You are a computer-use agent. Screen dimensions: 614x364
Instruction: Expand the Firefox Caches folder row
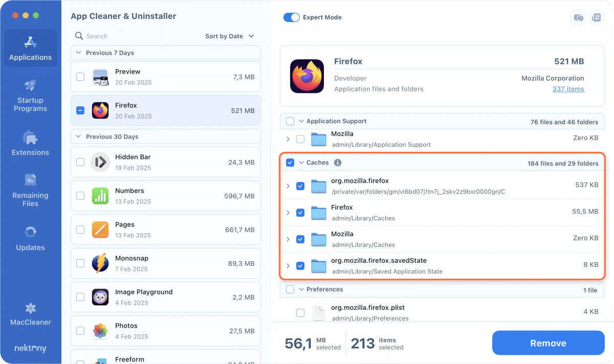pyautogui.click(x=288, y=213)
